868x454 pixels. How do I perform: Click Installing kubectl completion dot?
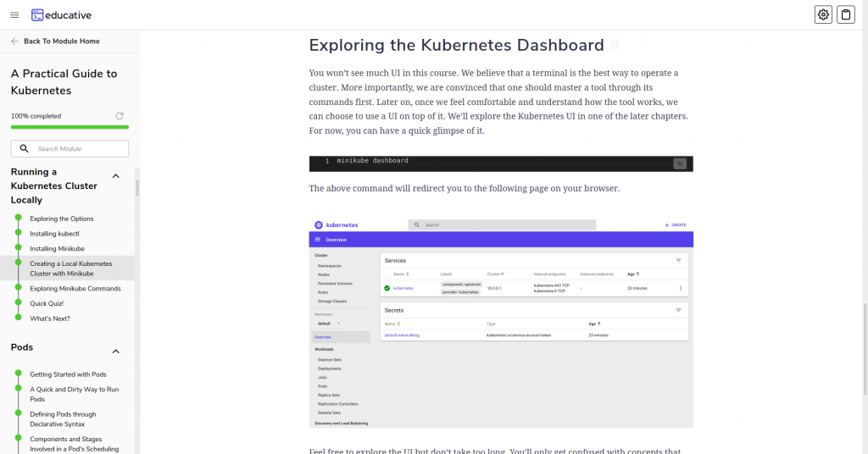coord(19,233)
